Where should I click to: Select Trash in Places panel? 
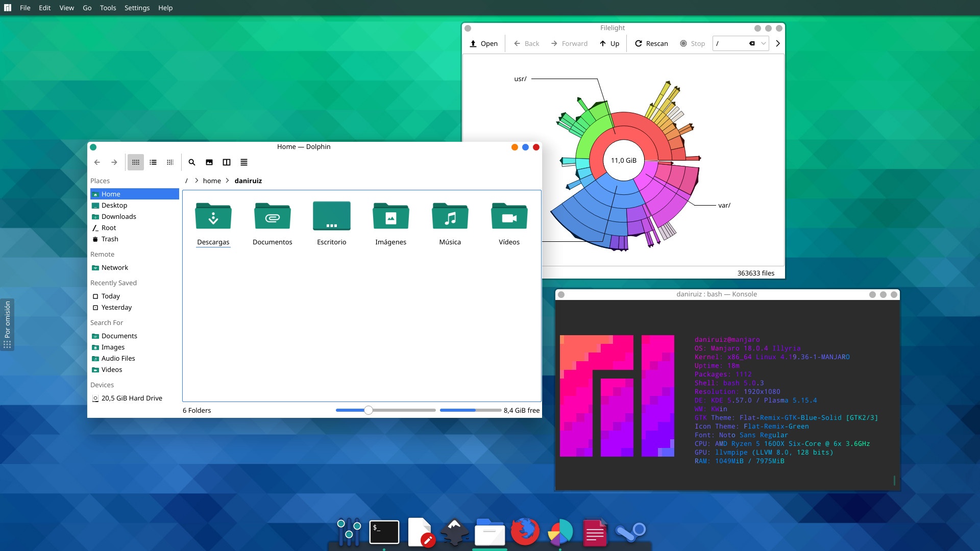[135, 239]
